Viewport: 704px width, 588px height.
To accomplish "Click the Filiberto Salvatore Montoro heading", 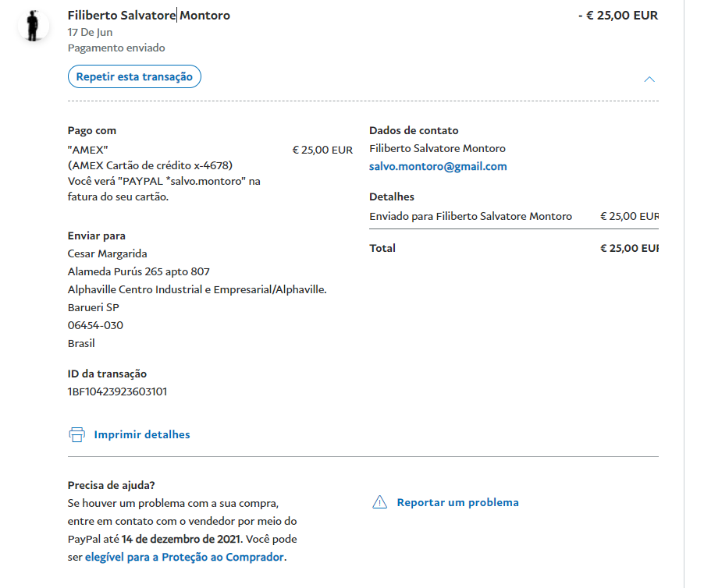I will pos(148,15).
